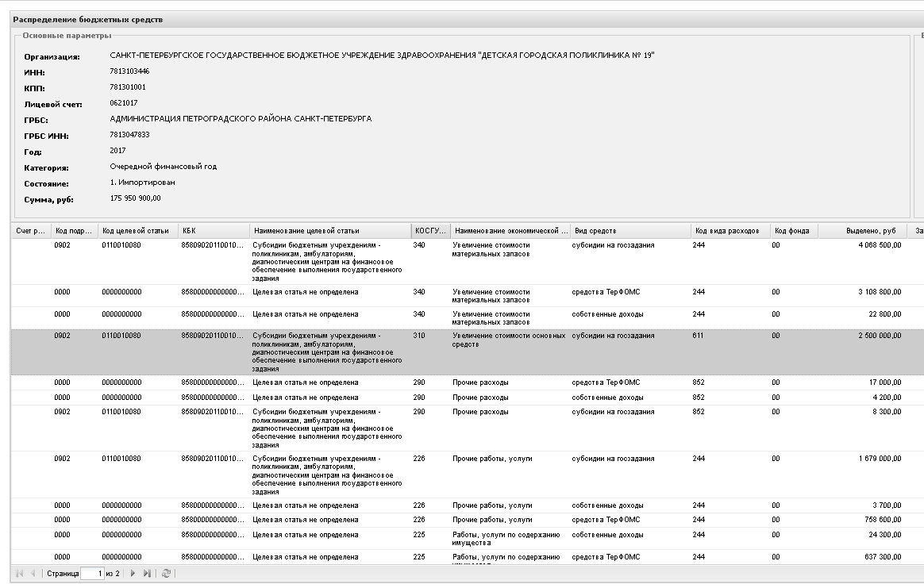Click 'Увеличение стоимости основных средств' cell
This screenshot has width=924, height=588.
(x=509, y=340)
